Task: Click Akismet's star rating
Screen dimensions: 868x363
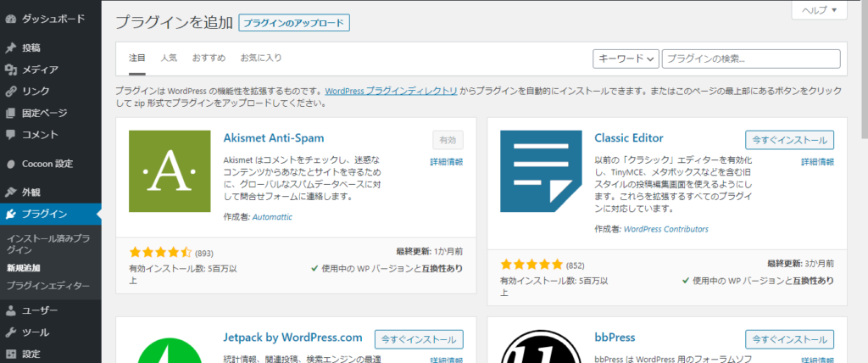Action: pos(160,253)
